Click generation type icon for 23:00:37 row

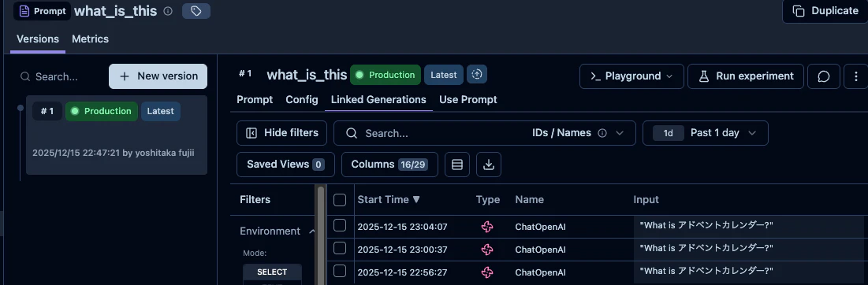(x=487, y=250)
